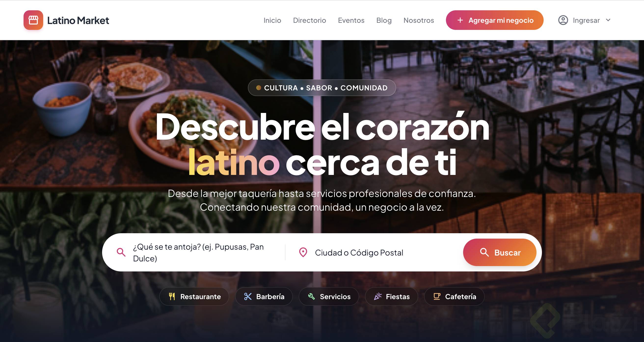Screen dimensions: 644x342
Task: Go to the Inicio menu item
Action: [272, 20]
